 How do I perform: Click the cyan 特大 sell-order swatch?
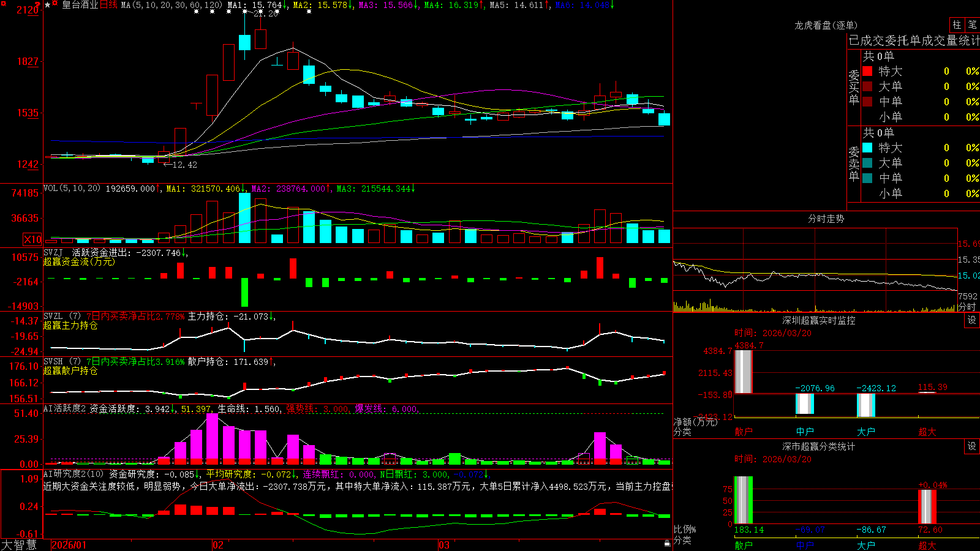click(867, 148)
